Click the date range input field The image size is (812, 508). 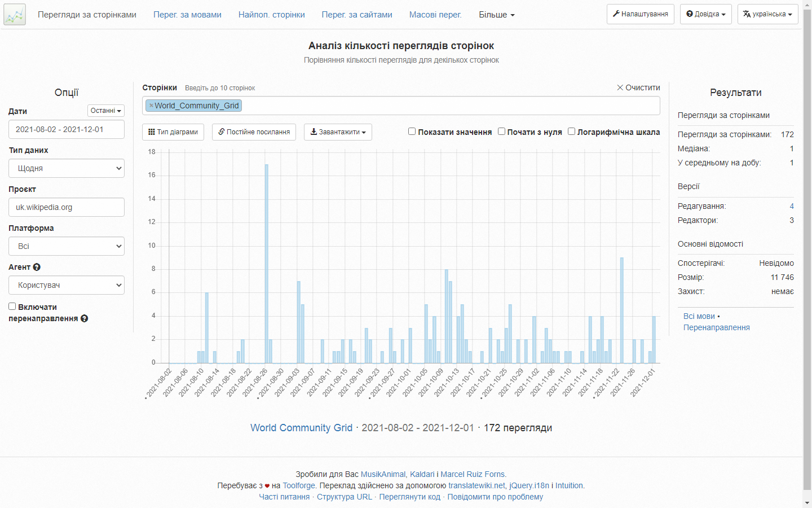point(67,129)
